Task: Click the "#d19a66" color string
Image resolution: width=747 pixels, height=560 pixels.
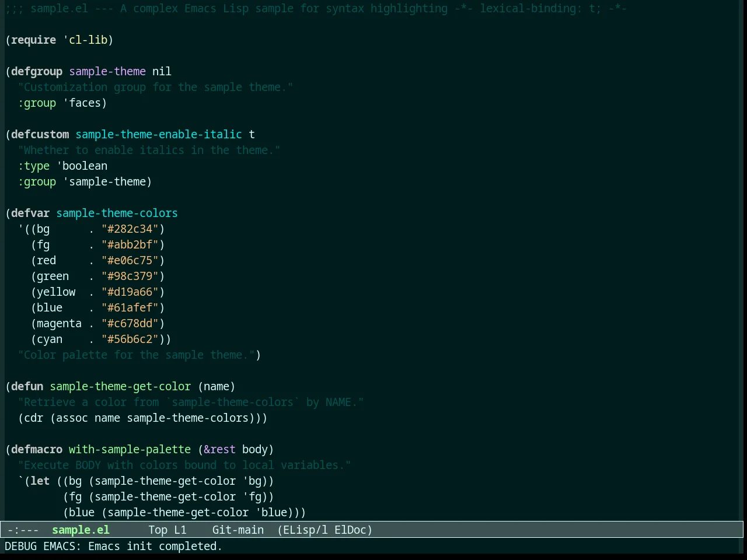Action: coord(130,292)
